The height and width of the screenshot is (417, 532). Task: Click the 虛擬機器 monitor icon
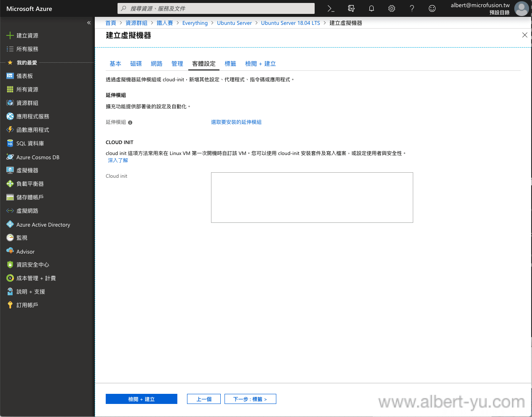10,171
